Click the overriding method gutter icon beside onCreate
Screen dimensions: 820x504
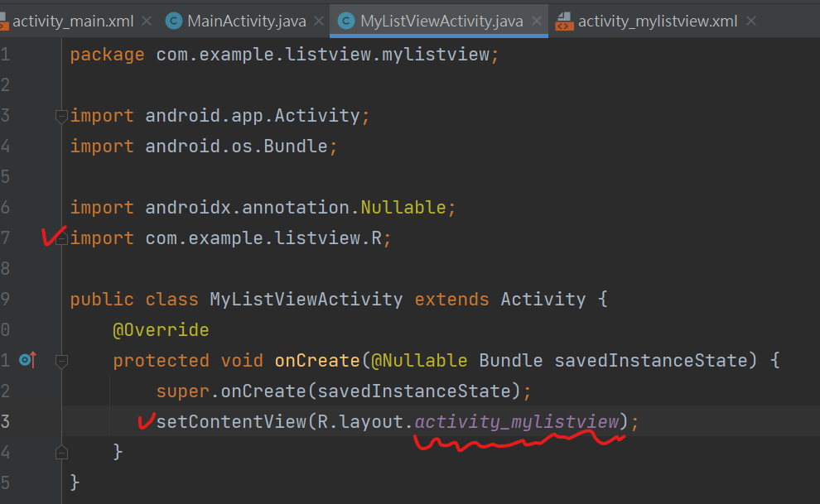point(27,360)
